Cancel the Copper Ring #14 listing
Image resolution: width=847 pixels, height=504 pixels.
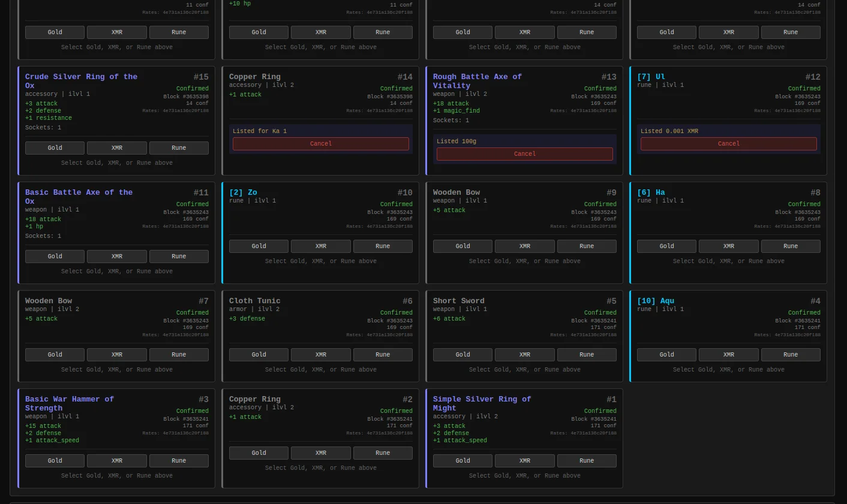[x=320, y=144]
